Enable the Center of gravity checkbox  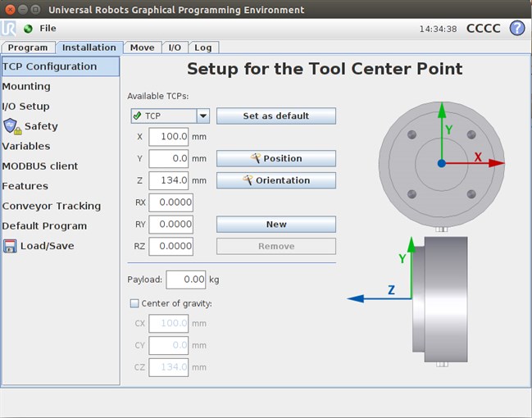pos(134,303)
